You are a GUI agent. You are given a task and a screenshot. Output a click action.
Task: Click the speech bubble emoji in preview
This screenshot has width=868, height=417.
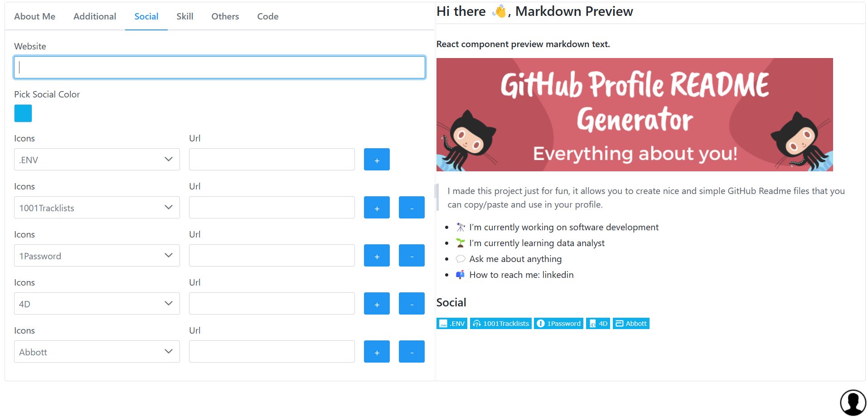(x=461, y=259)
